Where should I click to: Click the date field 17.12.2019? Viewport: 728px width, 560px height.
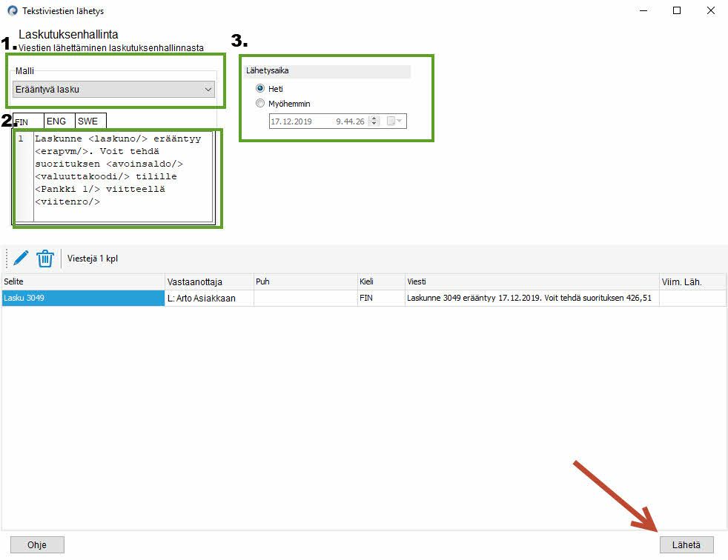click(291, 121)
